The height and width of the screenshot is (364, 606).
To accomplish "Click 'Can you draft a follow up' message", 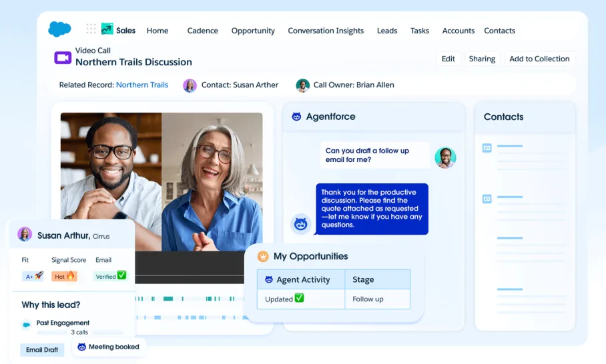I will (x=375, y=155).
